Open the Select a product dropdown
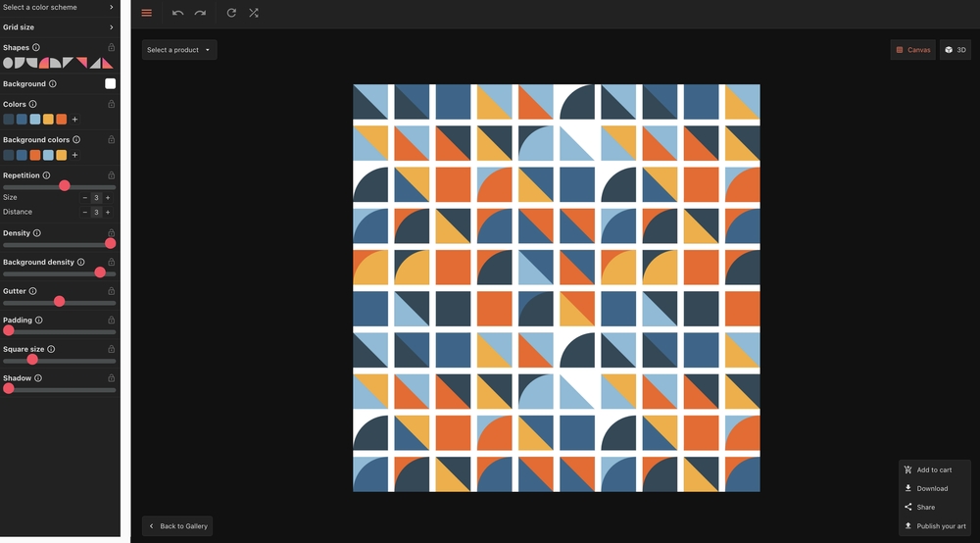 coord(179,50)
